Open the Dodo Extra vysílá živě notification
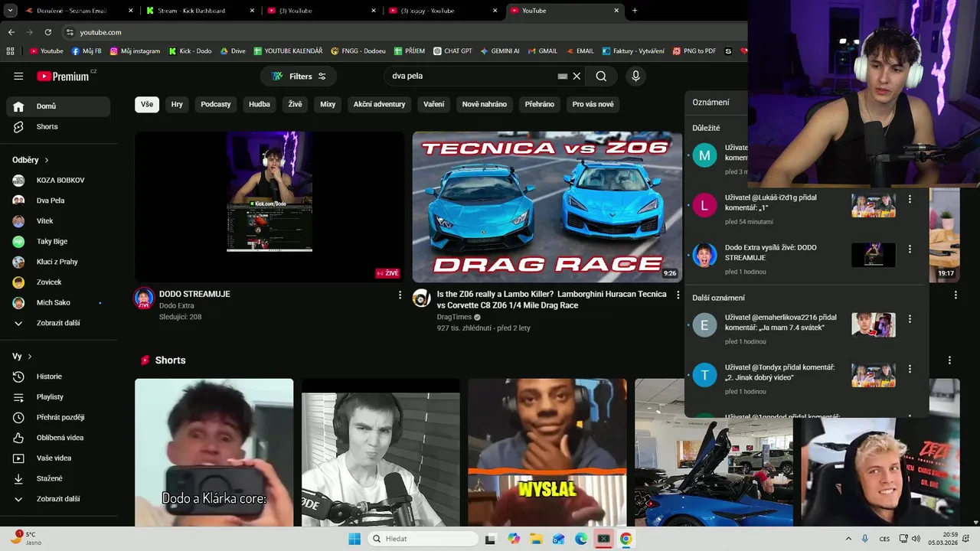Screen dimensions: 980x551 point(806,259)
